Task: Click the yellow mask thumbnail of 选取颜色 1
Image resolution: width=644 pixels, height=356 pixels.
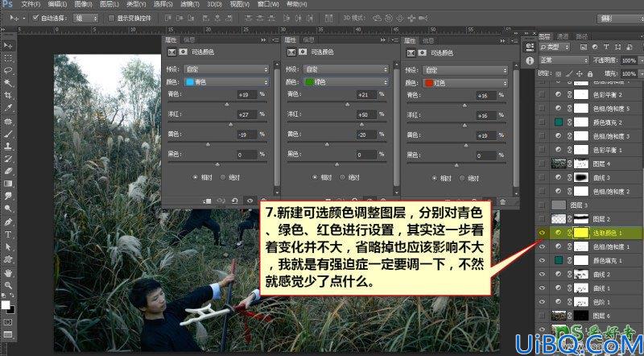Action: [581, 233]
